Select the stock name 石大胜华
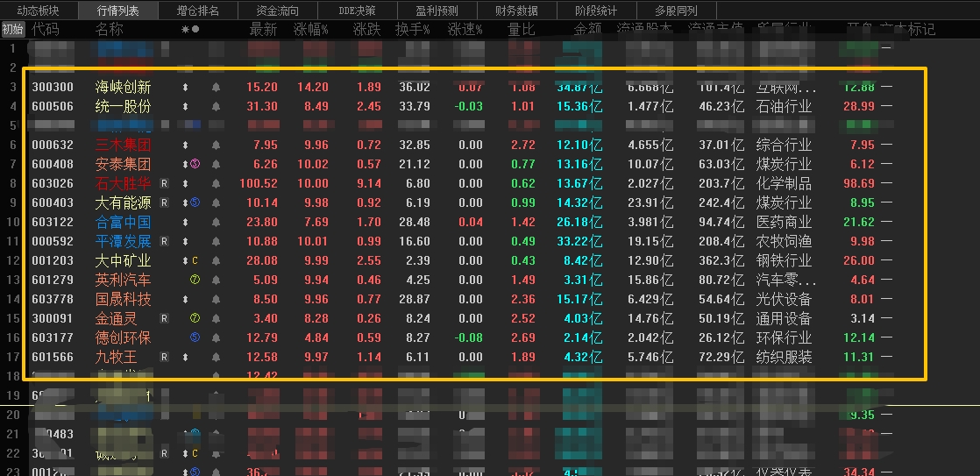The image size is (980, 476). (123, 184)
